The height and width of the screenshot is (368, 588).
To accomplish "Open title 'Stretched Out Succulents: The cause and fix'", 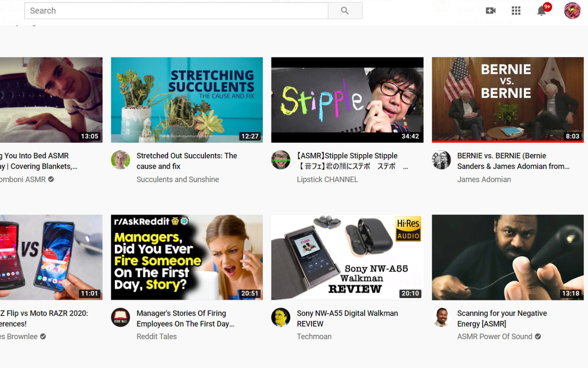I will pyautogui.click(x=187, y=161).
